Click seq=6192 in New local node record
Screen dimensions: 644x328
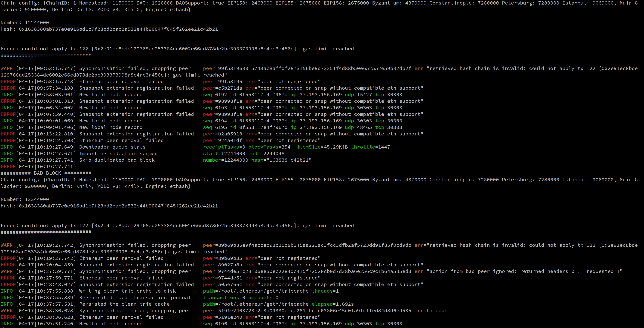tap(215, 95)
